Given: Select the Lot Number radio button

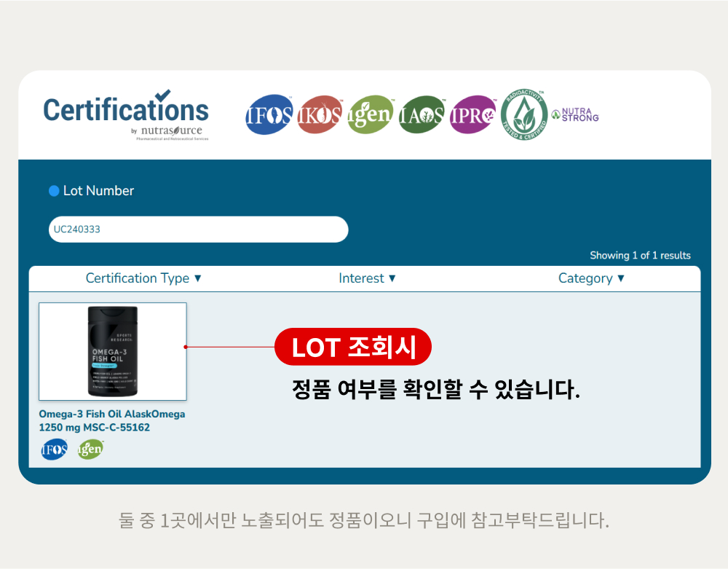Looking at the screenshot, I should point(54,191).
